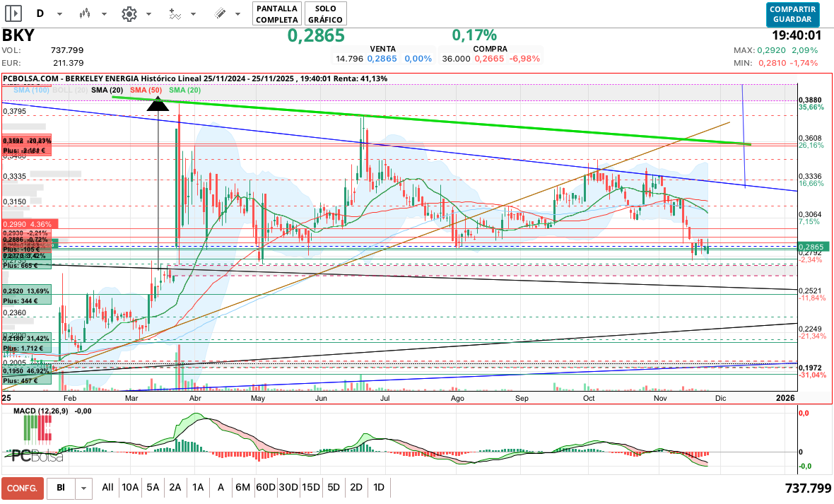Select the 30D time range
834x504 pixels.
(x=288, y=487)
